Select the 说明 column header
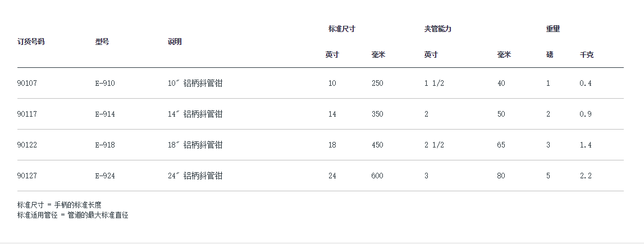 tap(175, 42)
